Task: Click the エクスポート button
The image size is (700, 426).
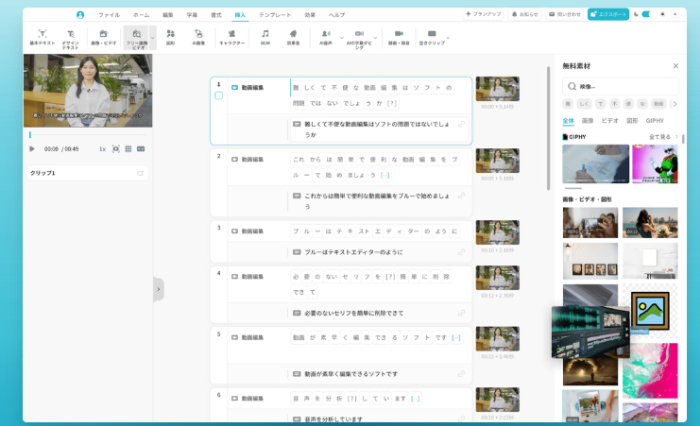Action: click(x=608, y=14)
